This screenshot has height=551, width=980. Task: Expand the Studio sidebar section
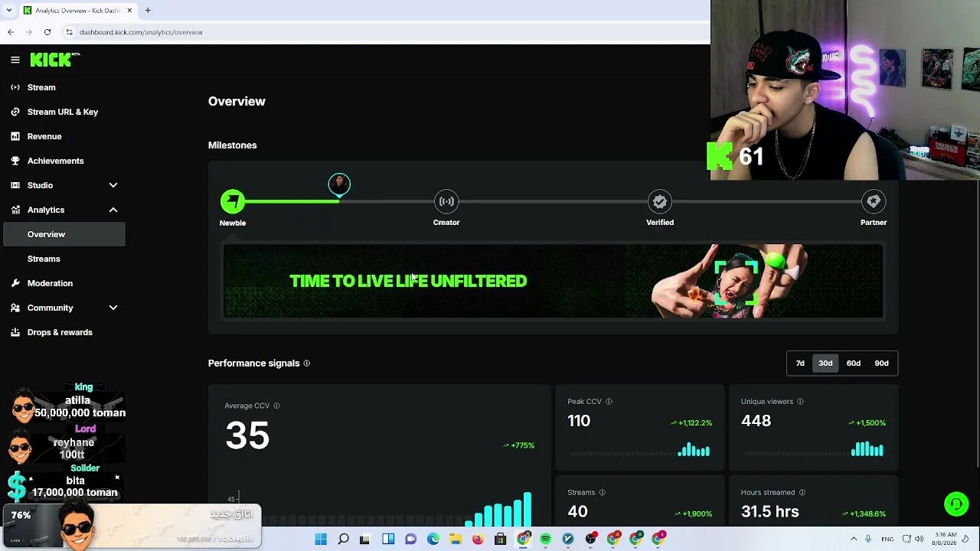113,185
